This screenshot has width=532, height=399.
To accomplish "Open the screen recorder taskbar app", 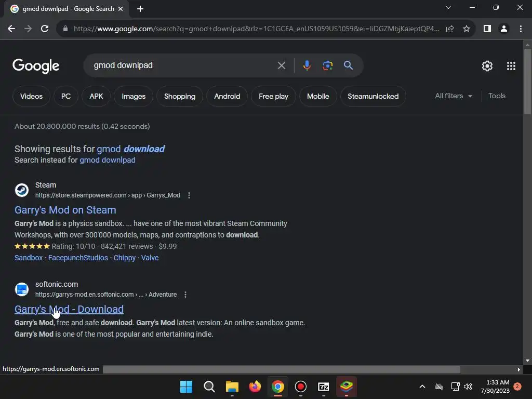I will click(301, 387).
